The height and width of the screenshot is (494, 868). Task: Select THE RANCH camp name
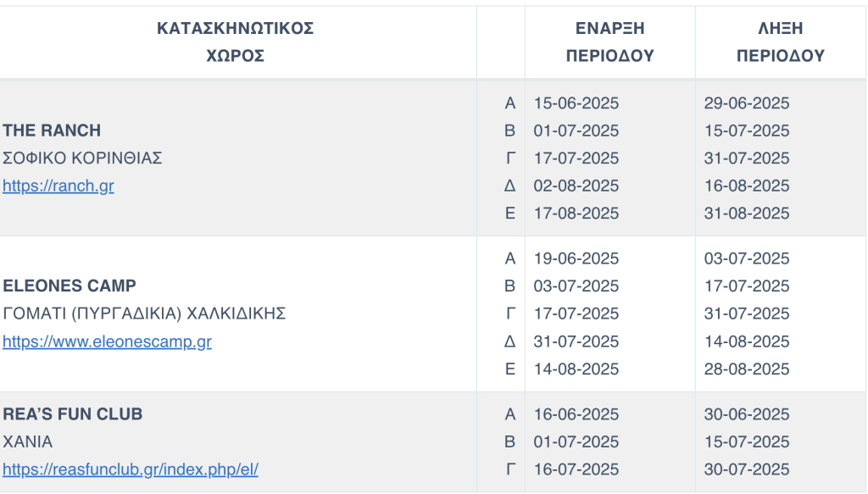pos(52,130)
